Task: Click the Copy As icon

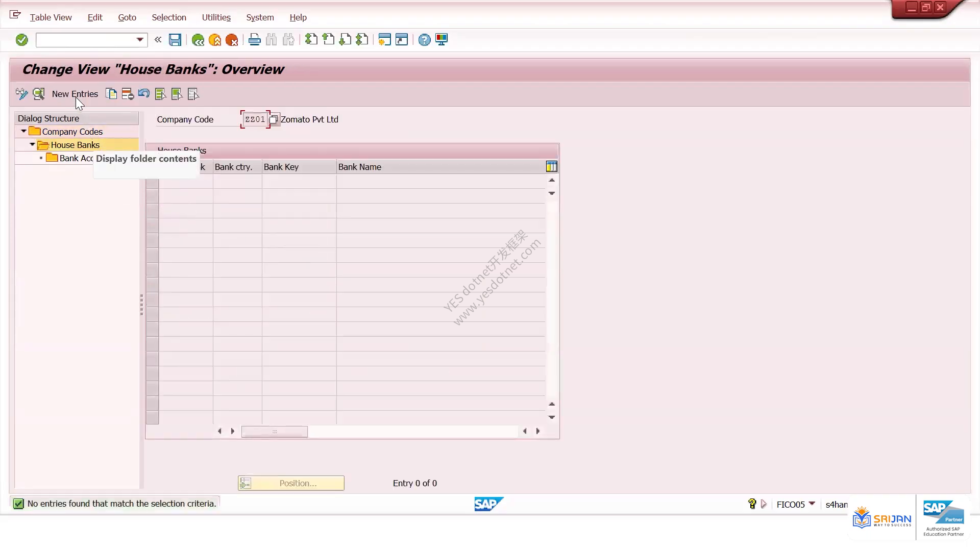Action: (111, 94)
